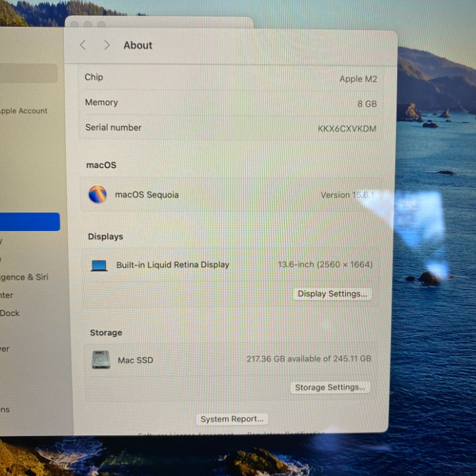Click the Built-in Liquid Retina Display label
The width and height of the screenshot is (476, 476).
[x=172, y=265]
